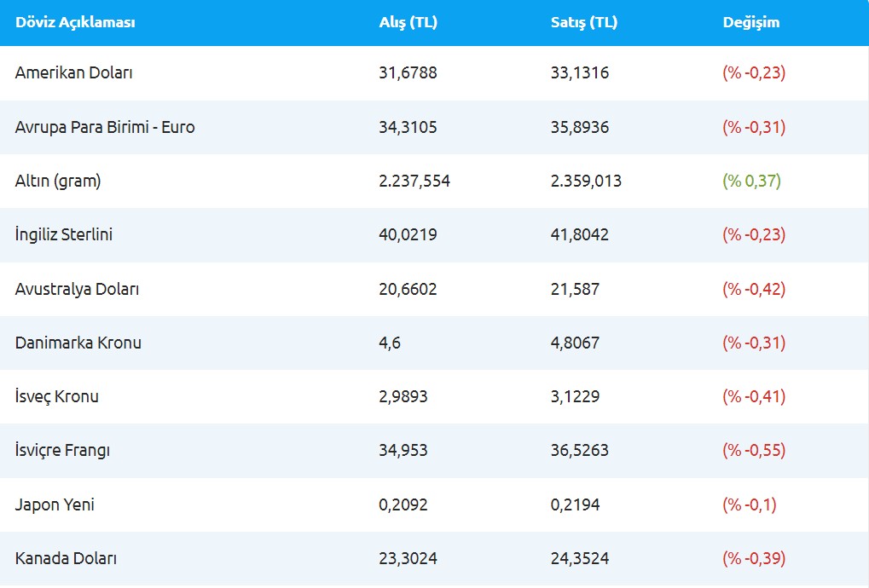The width and height of the screenshot is (869, 588).
Task: Click Euro selling price 35,8936
Action: click(580, 127)
